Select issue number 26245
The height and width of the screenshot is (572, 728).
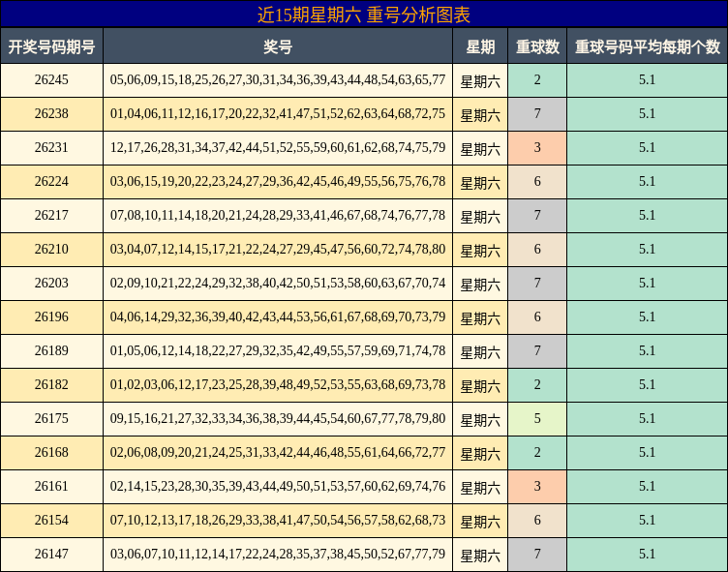coord(51,80)
